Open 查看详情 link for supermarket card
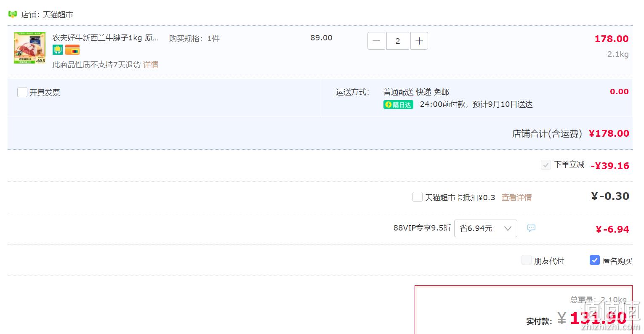The height and width of the screenshot is (334, 644). 516,197
